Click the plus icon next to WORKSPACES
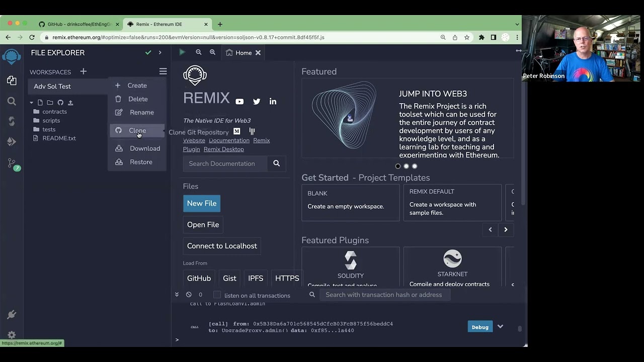This screenshot has height=362, width=644. (x=84, y=71)
